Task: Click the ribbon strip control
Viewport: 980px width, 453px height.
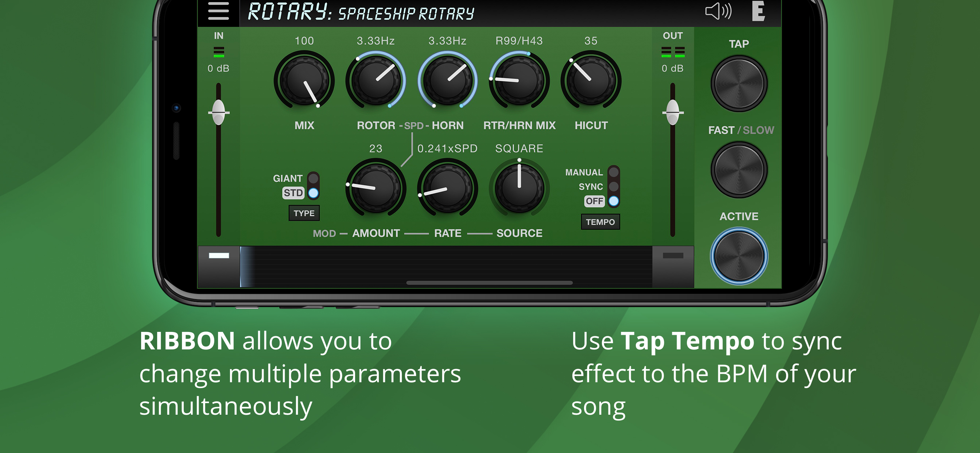Action: point(446,267)
